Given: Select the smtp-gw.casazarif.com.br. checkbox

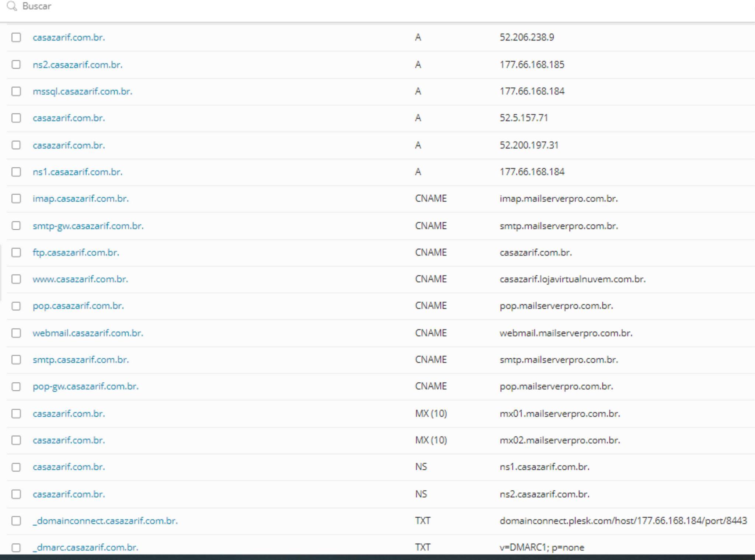Looking at the screenshot, I should [16, 226].
